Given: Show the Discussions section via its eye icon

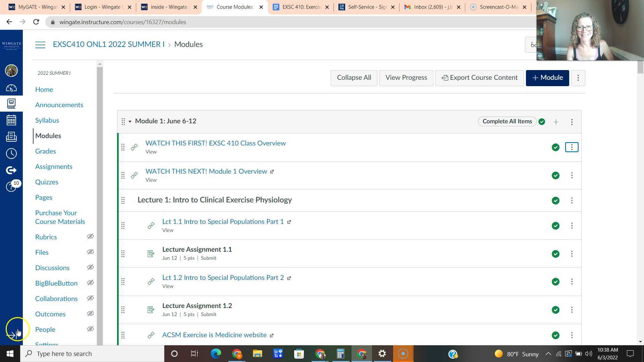Looking at the screenshot, I should coord(90,267).
